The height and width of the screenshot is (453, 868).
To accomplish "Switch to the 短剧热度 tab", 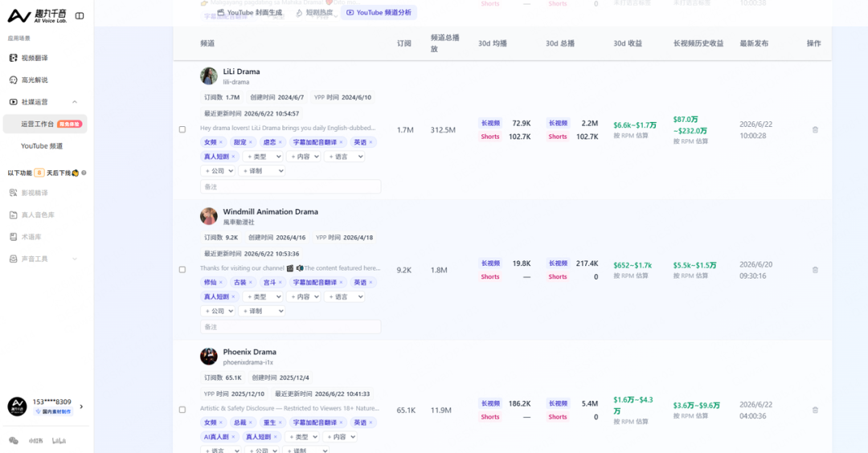I will coord(315,12).
